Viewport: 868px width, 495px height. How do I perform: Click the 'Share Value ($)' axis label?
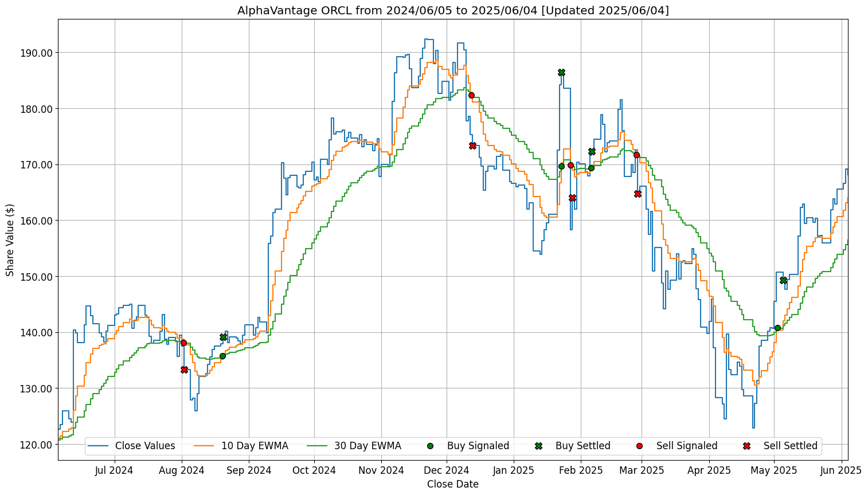[10, 239]
